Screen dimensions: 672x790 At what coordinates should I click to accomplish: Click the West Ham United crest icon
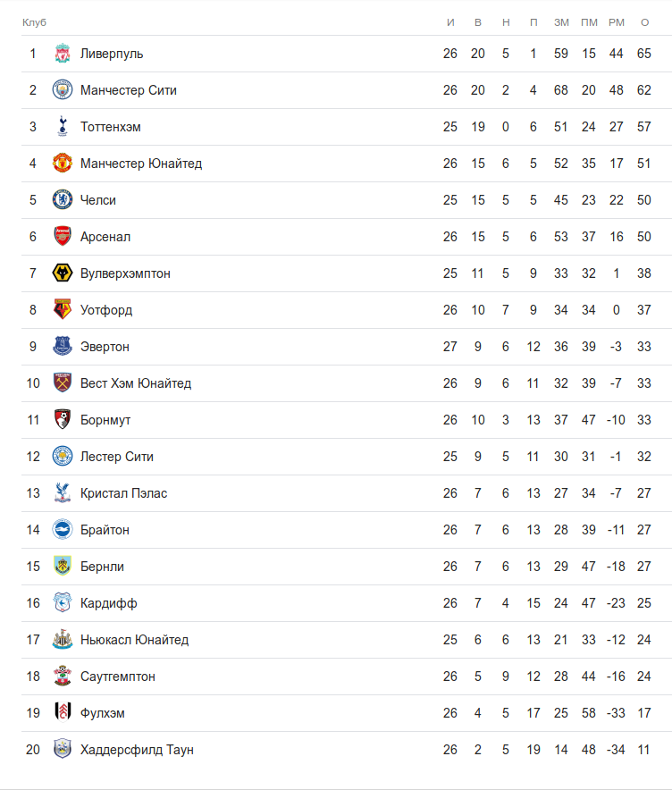62,383
